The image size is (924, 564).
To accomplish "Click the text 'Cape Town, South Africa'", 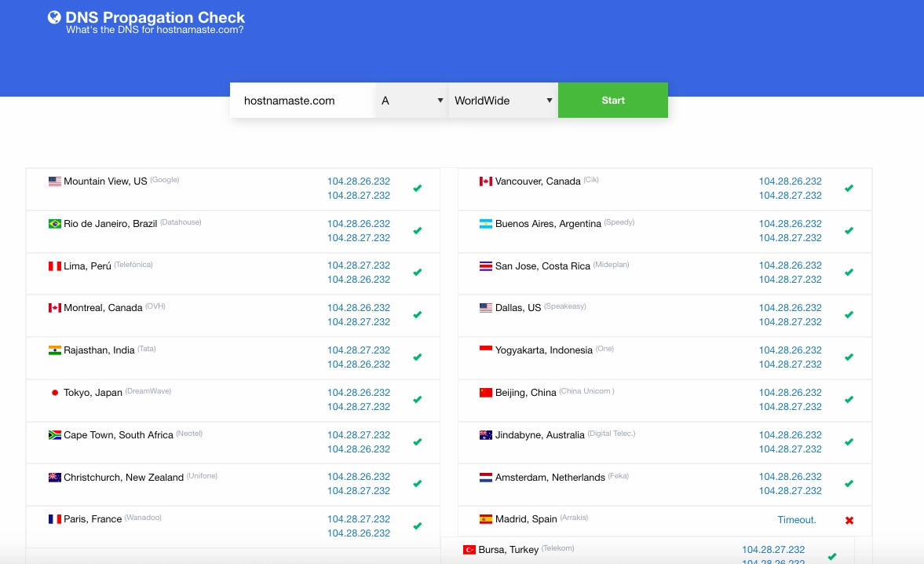I will 119,435.
